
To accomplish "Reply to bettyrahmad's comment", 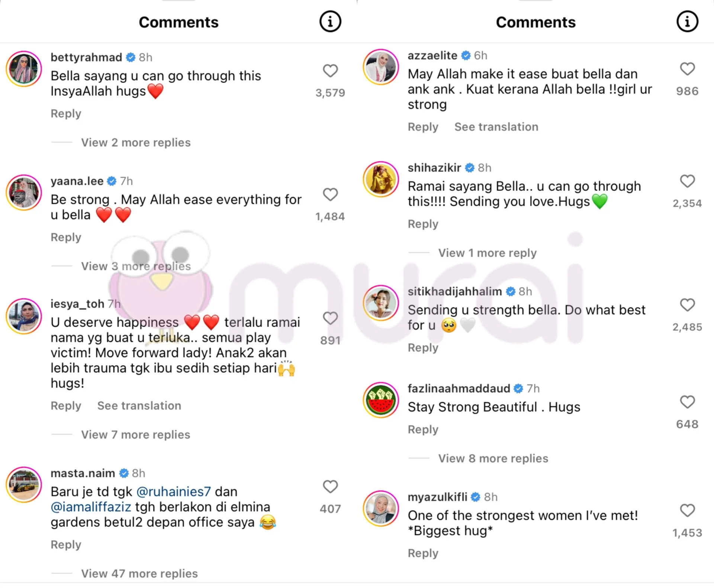I will click(x=66, y=113).
